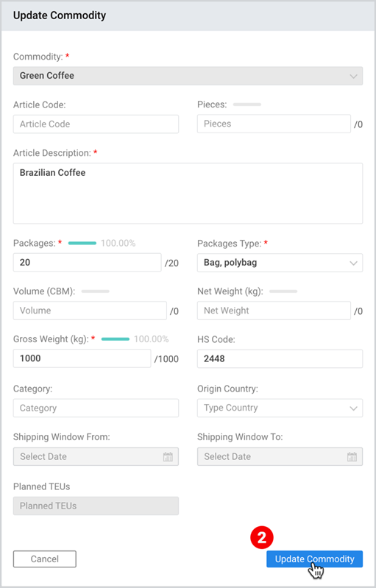Click calendar icon in Shipping Window To
Screen dimensions: 376x588
point(352,457)
